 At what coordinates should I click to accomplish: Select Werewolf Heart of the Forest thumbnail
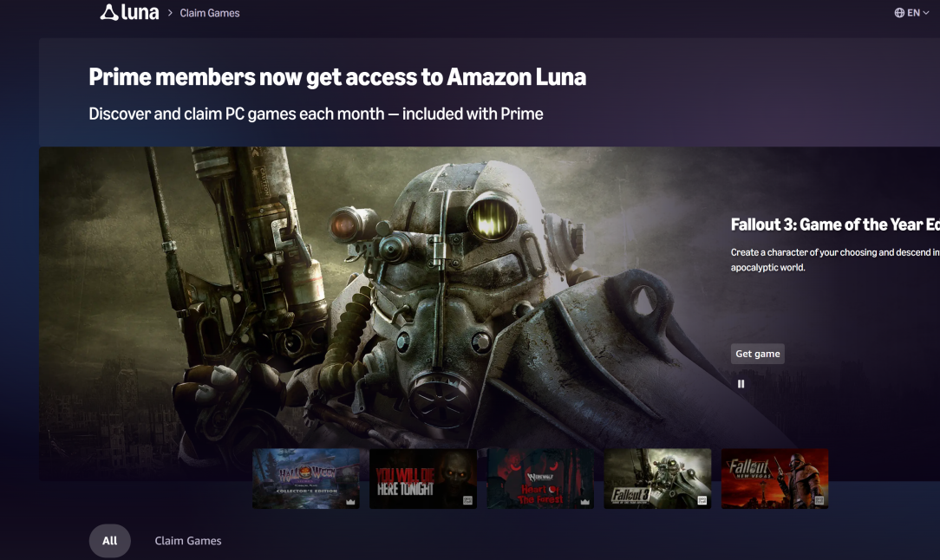(540, 479)
